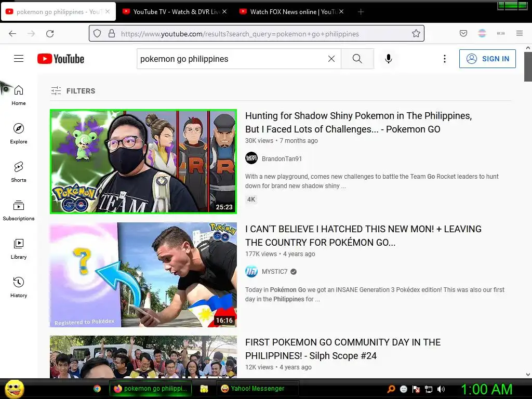Go back with the browser back arrow
Screen dimensions: 532x399
click(12, 34)
